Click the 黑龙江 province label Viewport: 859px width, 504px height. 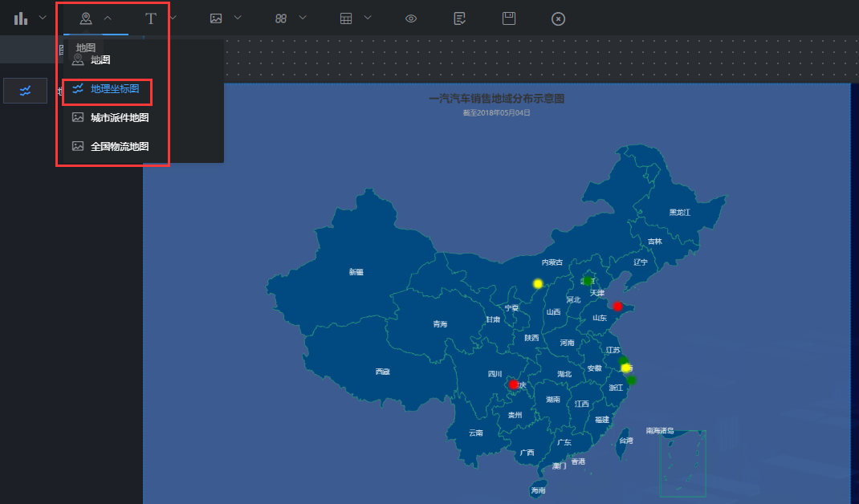tap(680, 213)
